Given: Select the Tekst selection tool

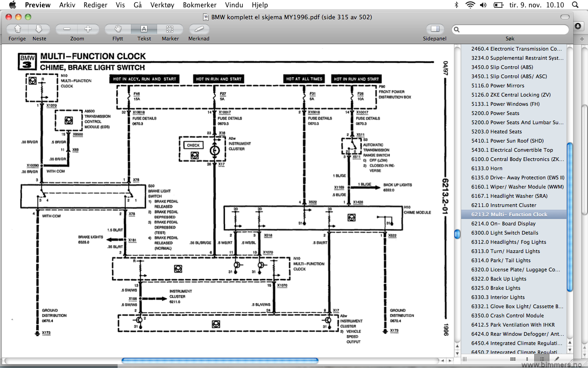Looking at the screenshot, I should (144, 29).
